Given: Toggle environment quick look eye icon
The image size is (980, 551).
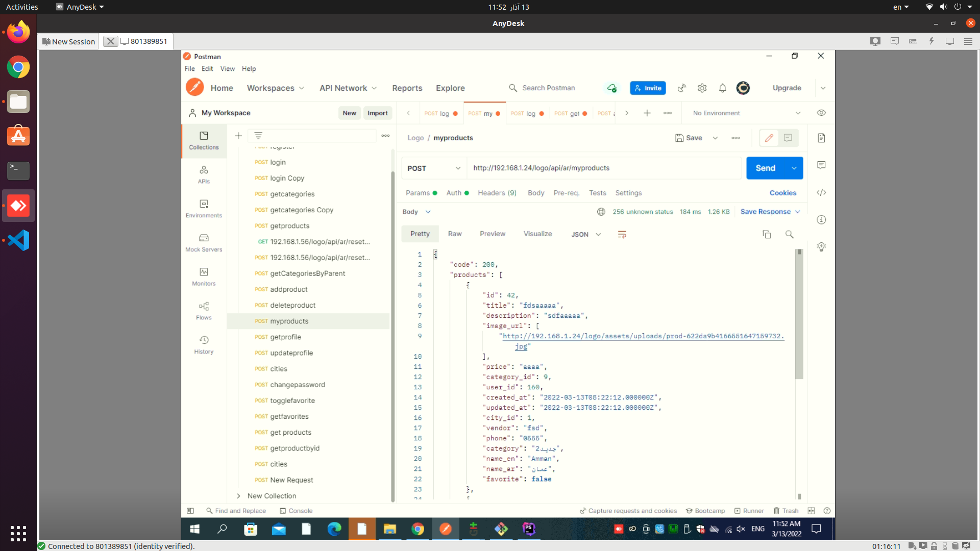Looking at the screenshot, I should (821, 113).
